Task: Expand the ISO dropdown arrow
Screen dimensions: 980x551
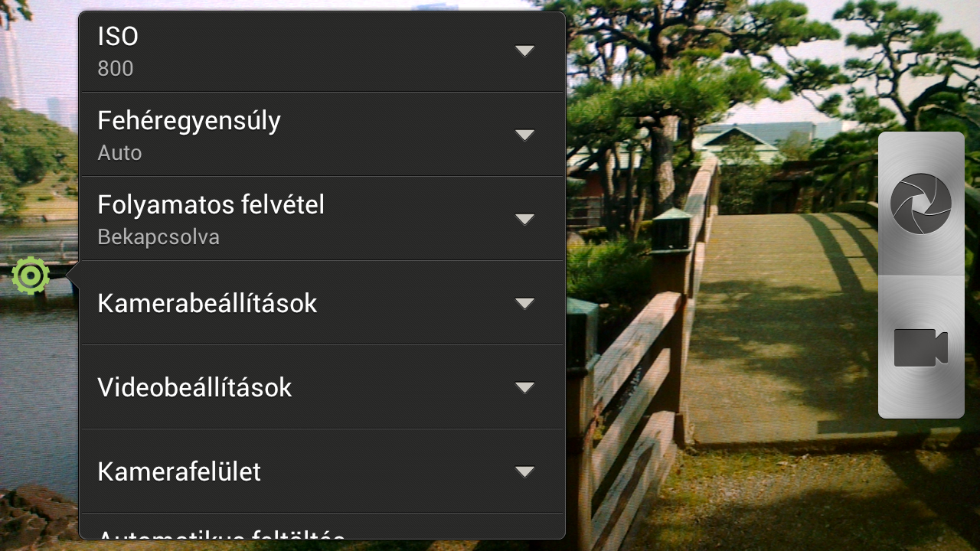Action: pyautogui.click(x=524, y=51)
